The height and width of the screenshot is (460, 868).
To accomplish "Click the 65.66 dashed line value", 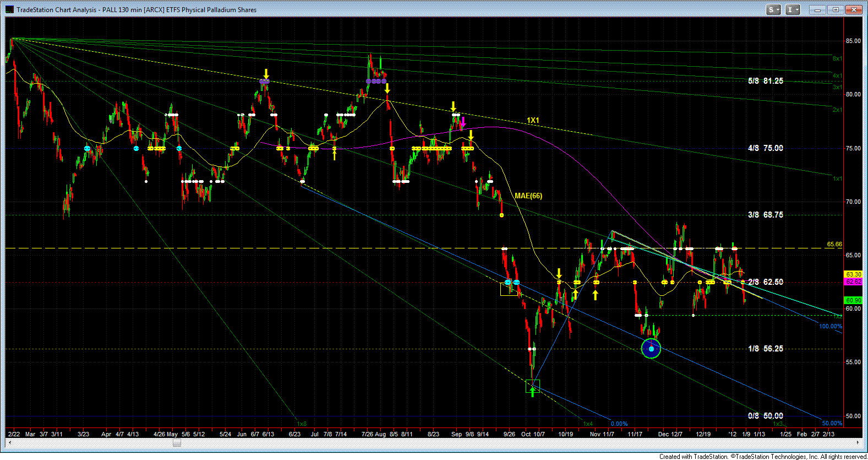I will 834,244.
